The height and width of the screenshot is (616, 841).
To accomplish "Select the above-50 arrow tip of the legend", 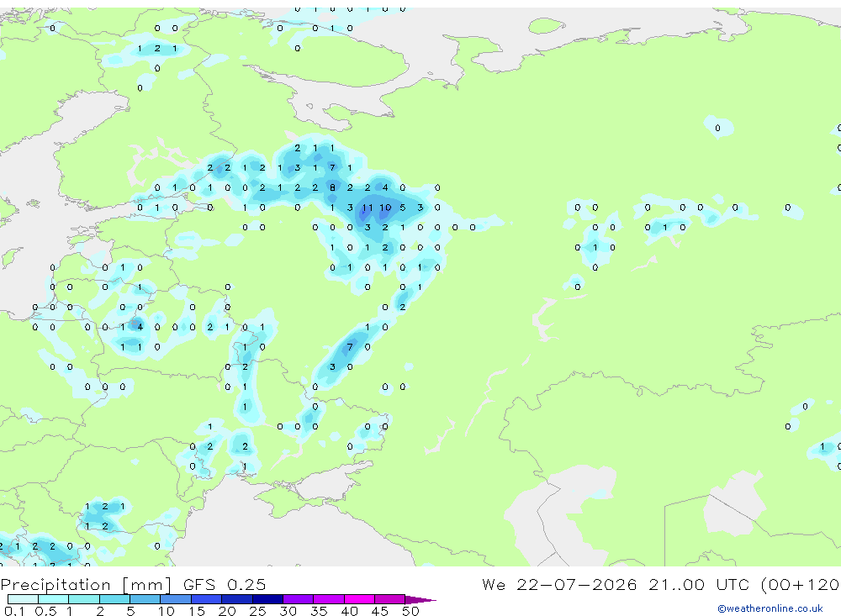I will [x=420, y=600].
